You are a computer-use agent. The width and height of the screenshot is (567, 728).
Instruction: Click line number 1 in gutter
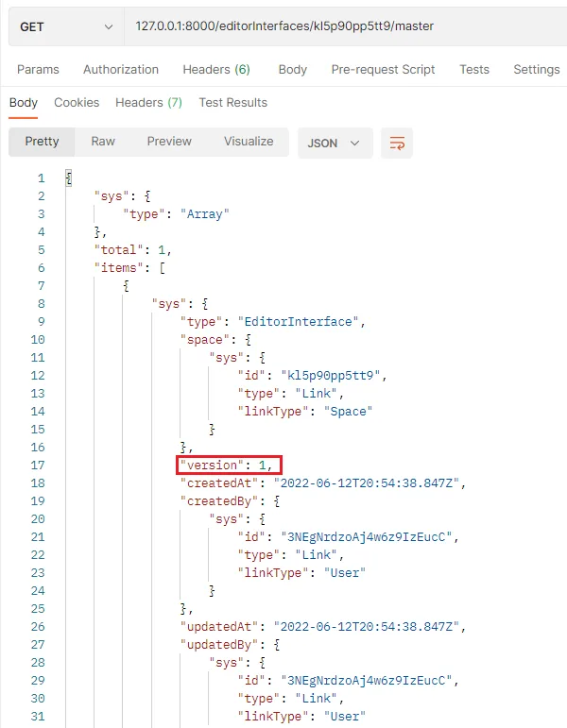coord(42,178)
